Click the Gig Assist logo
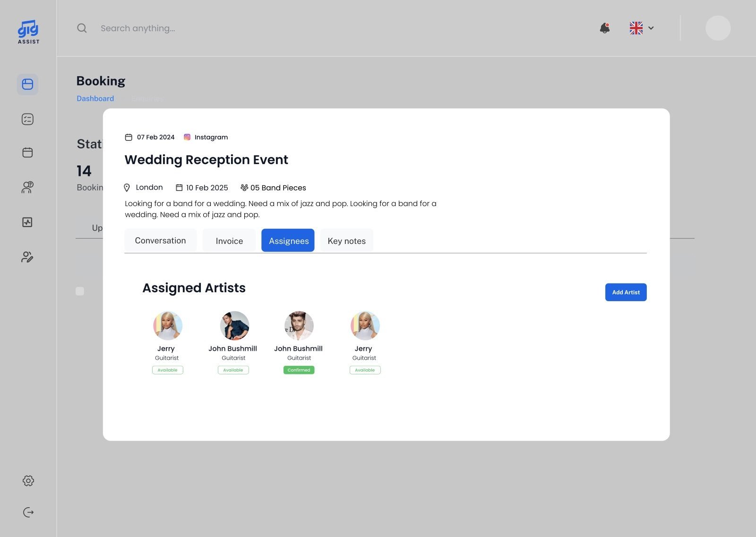 (x=28, y=32)
